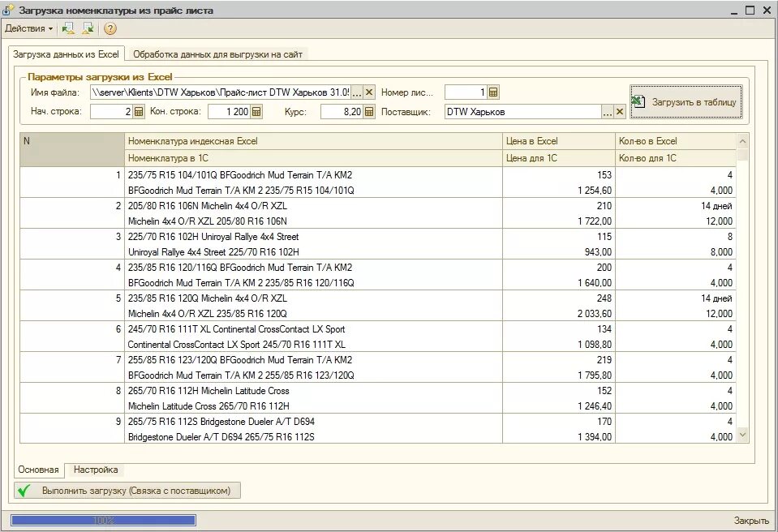Select Continental CrossContact LX Sport 245/70 R16 111T XL
The image size is (778, 532).
click(x=236, y=344)
